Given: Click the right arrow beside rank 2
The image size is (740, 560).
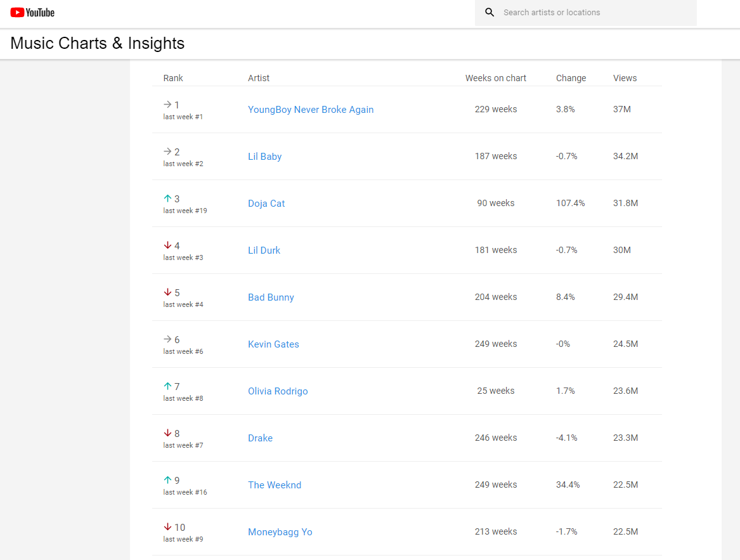Looking at the screenshot, I should [167, 151].
